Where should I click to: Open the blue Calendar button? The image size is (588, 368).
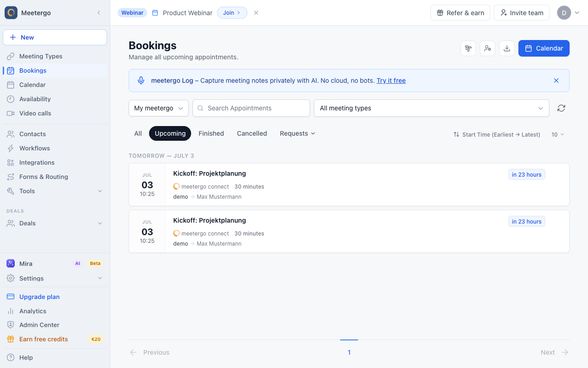[x=544, y=48]
